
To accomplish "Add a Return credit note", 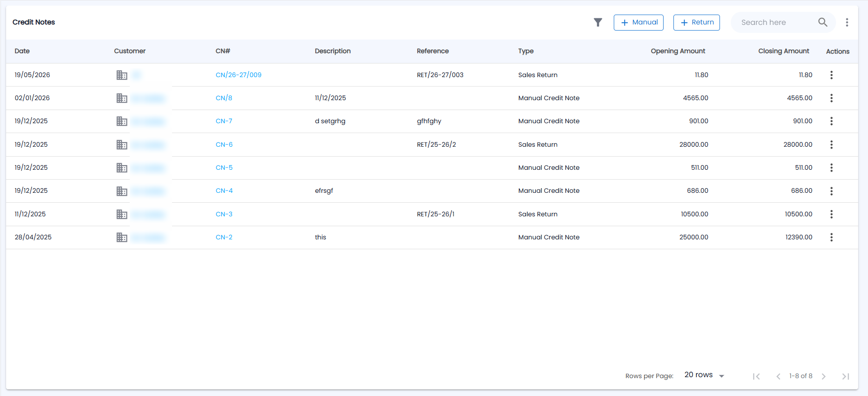I will click(x=696, y=23).
